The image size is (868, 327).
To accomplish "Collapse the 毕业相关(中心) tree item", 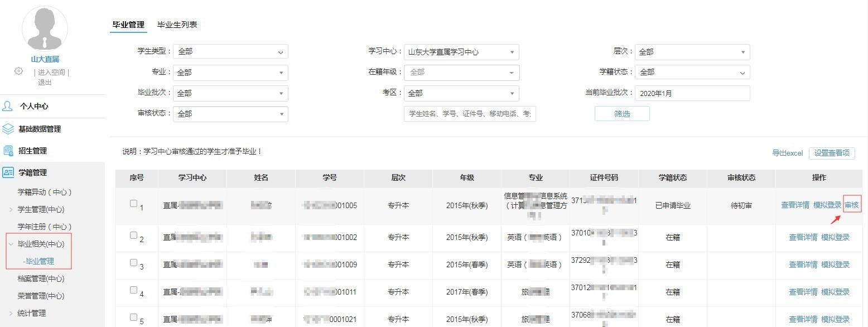I will click(11, 244).
